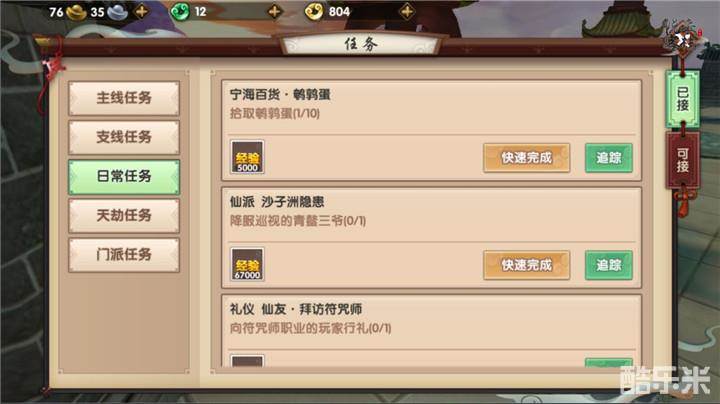Quick complete the 鹌鹑蛋 task
Image resolution: width=720 pixels, height=404 pixels.
coord(527,158)
